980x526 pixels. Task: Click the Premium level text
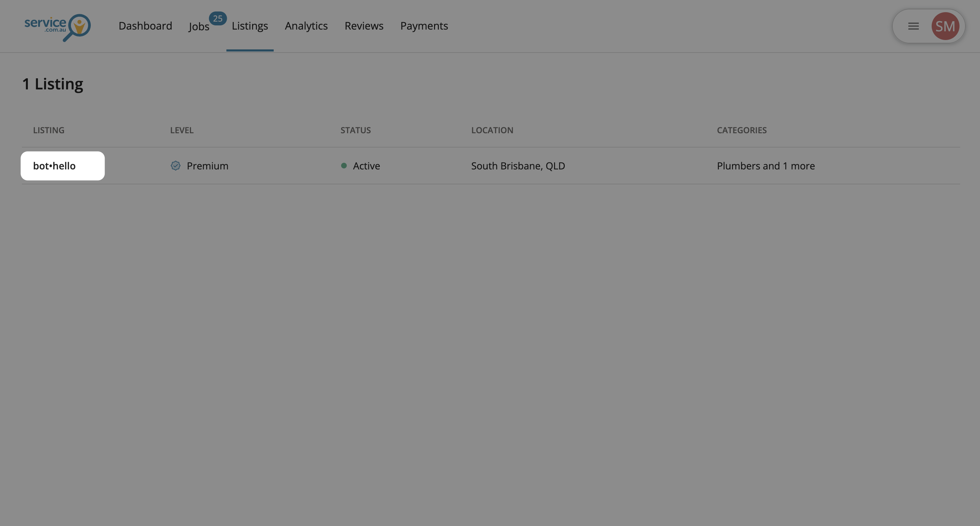pyautogui.click(x=207, y=166)
